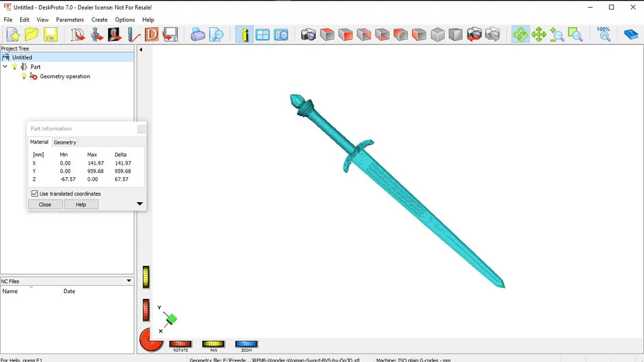Click the Help button in Part Information
This screenshot has height=362, width=644.
click(81, 205)
